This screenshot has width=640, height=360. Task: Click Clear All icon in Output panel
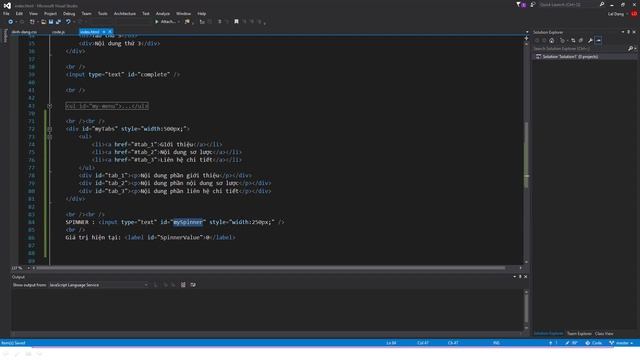[183, 285]
